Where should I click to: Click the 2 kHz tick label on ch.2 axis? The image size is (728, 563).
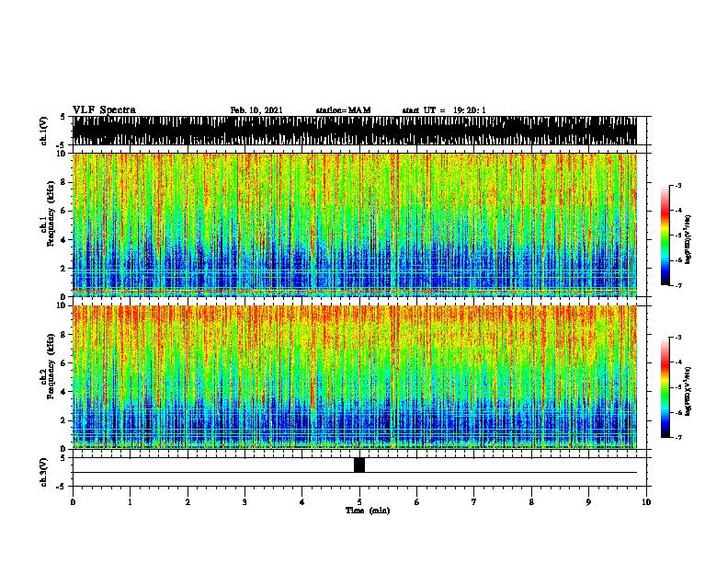pos(64,420)
